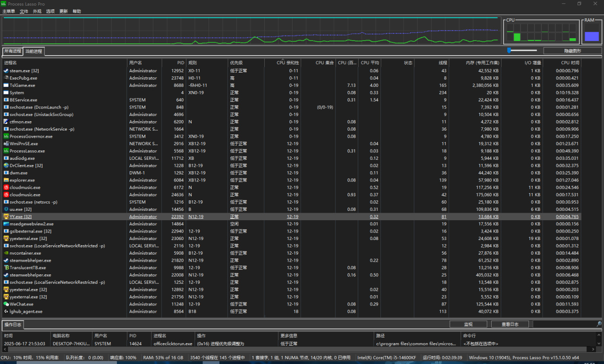The width and height of the screenshot is (604, 364).
Task: Click the 隐藏图形 button
Action: click(572, 51)
